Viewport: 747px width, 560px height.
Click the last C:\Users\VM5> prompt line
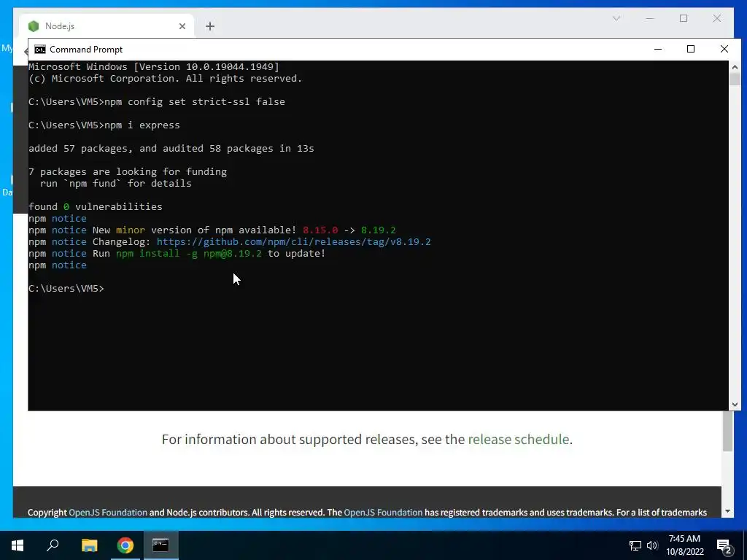(66, 289)
